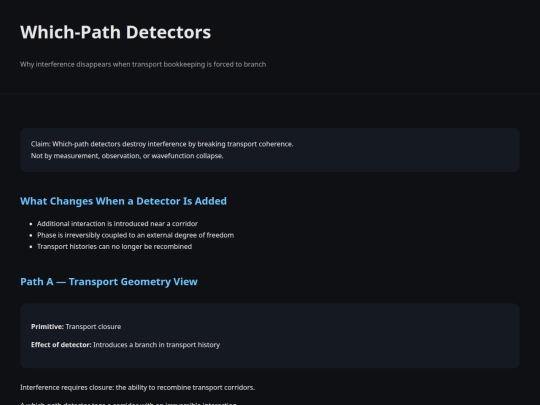
Task: Click bullet 'Transport histories can no longer be recombined'
Action: tap(114, 247)
